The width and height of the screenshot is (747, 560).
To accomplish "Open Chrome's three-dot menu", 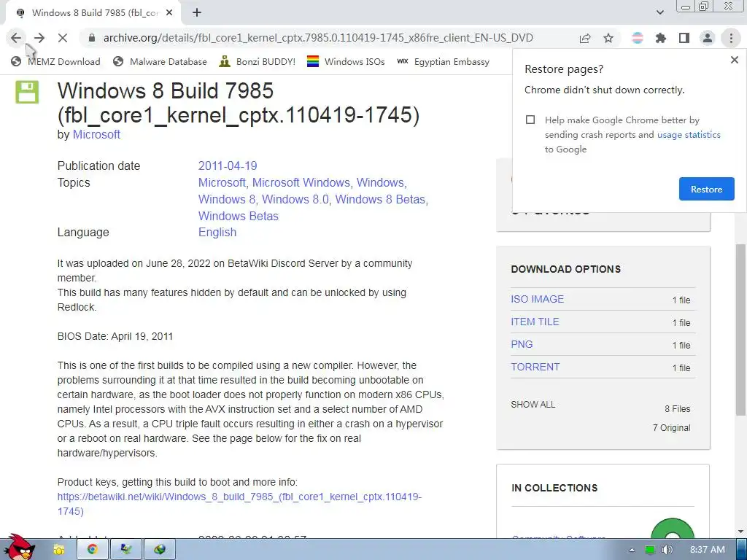I will coord(731,38).
